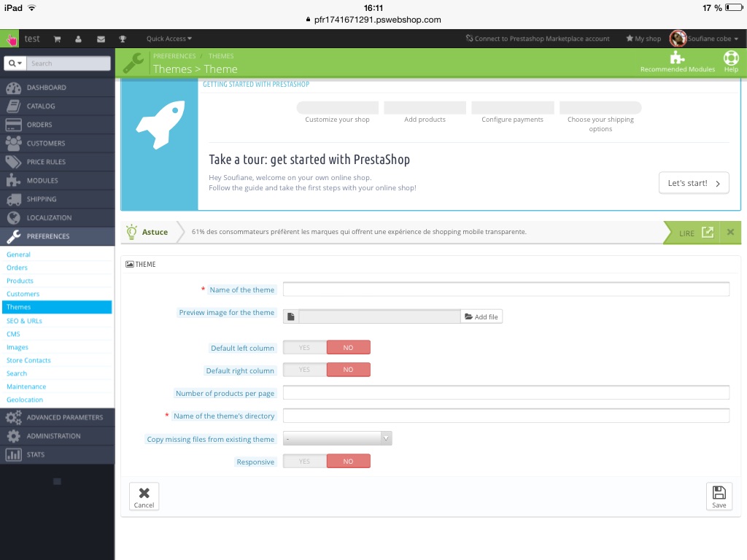Screen dimensions: 747x560
Task: Select Themes preferences submenu item
Action: click(57, 307)
